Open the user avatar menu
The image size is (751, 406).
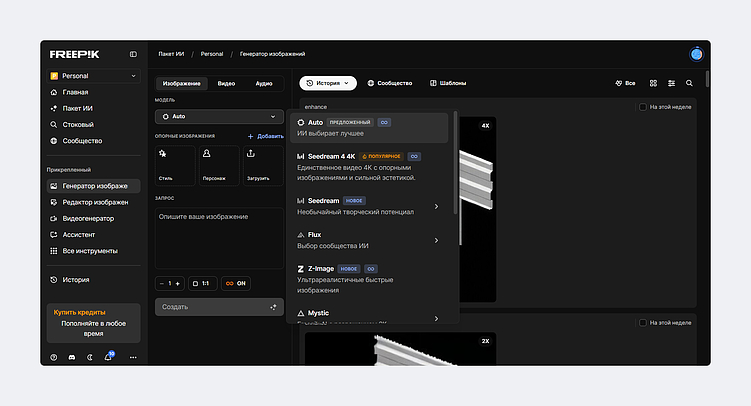tap(696, 54)
